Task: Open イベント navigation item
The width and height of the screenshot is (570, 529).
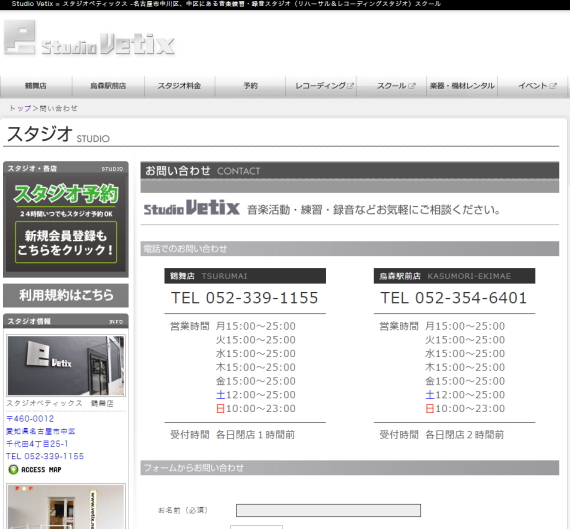Action: [x=533, y=86]
